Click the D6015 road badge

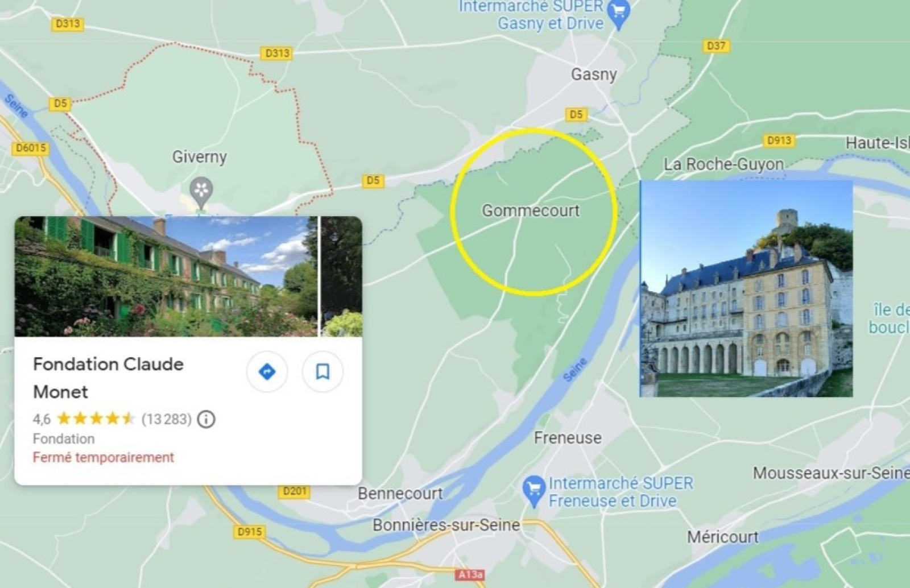point(31,148)
